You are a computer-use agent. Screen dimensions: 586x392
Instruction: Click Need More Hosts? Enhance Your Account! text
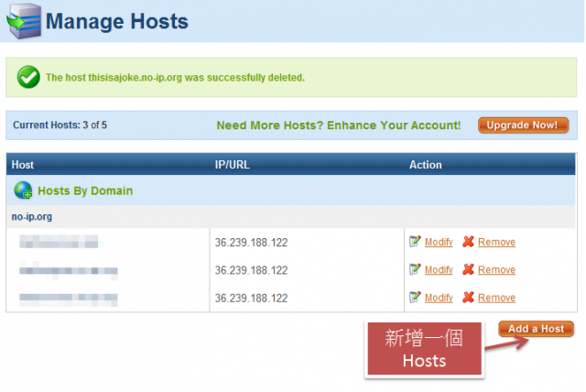click(339, 125)
